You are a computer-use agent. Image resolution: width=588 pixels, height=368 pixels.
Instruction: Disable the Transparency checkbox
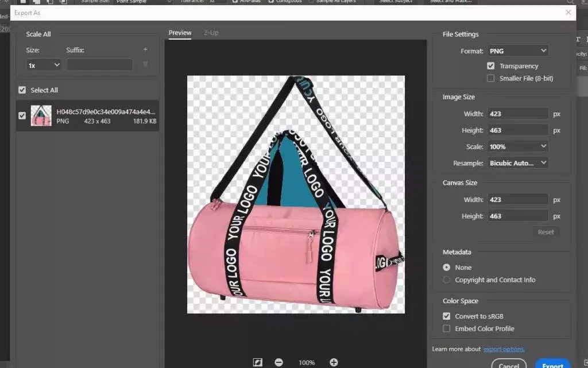click(491, 65)
